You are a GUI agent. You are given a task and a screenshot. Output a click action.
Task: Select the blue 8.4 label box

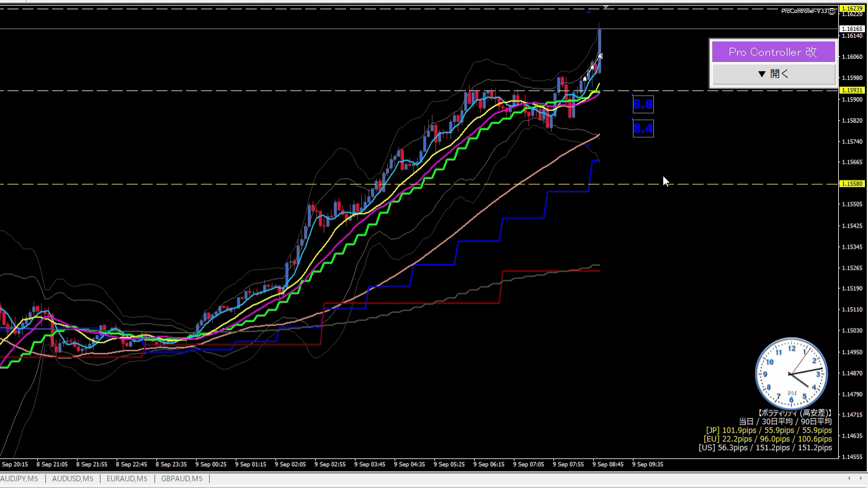click(x=643, y=128)
